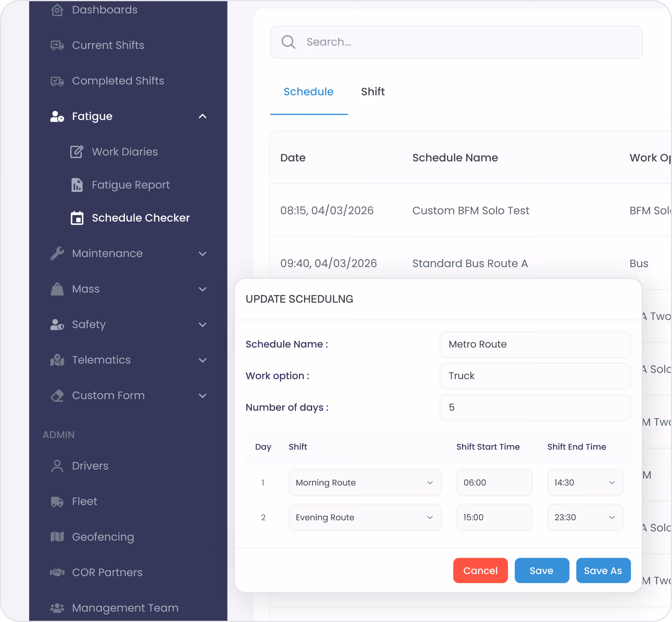Click the Standard Bus Route A schedule name

coord(470,264)
